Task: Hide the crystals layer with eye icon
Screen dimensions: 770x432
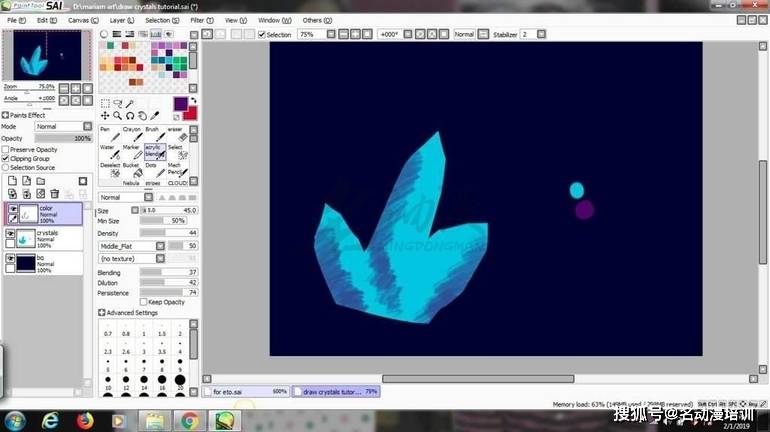Action: (12, 232)
